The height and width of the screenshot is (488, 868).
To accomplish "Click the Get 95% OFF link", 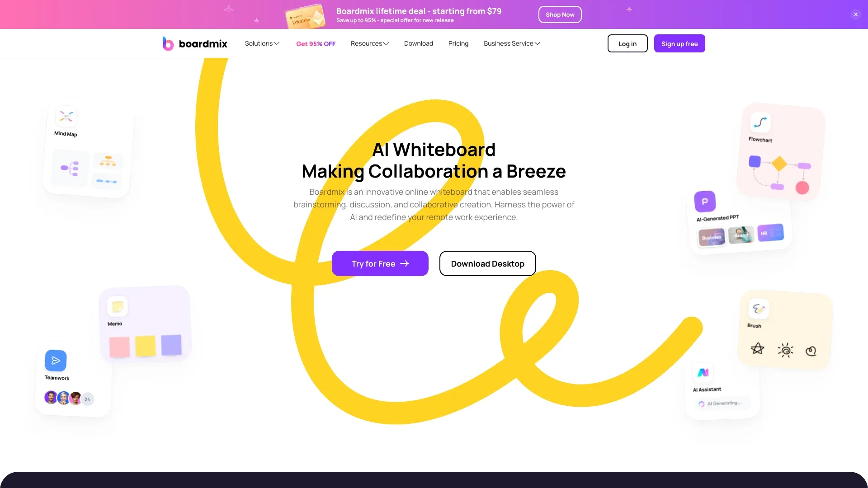I will (316, 43).
